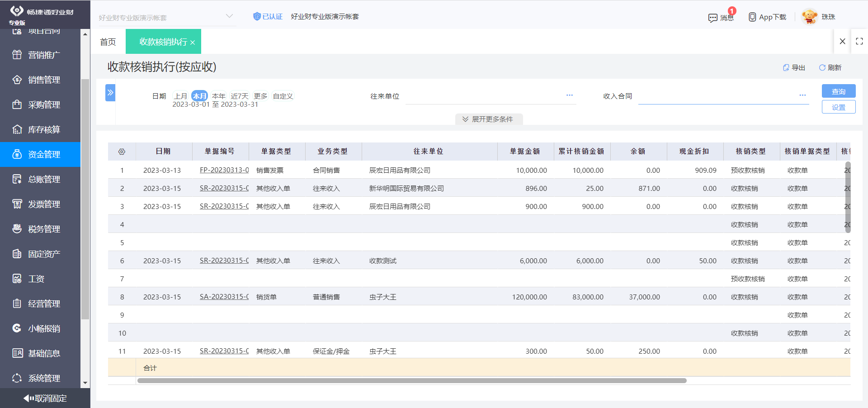This screenshot has width=868, height=408.
Task: Select the 收款核销执行 tab
Action: point(160,41)
